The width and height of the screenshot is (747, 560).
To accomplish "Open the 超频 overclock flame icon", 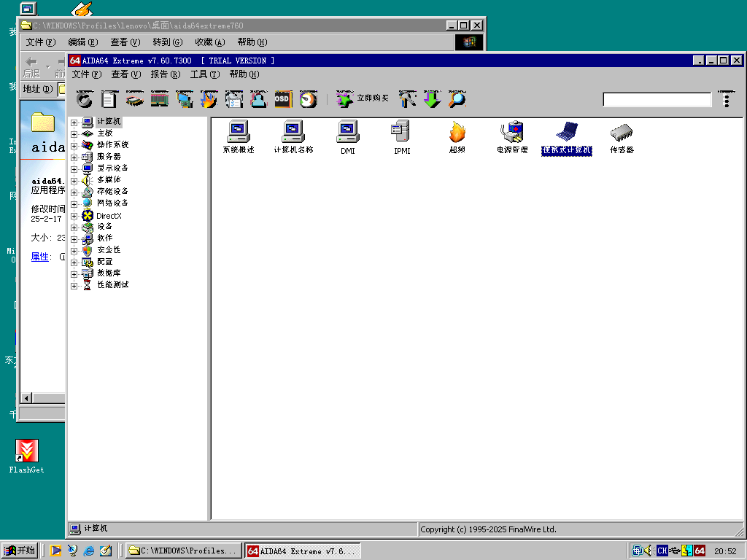I will pos(457,137).
